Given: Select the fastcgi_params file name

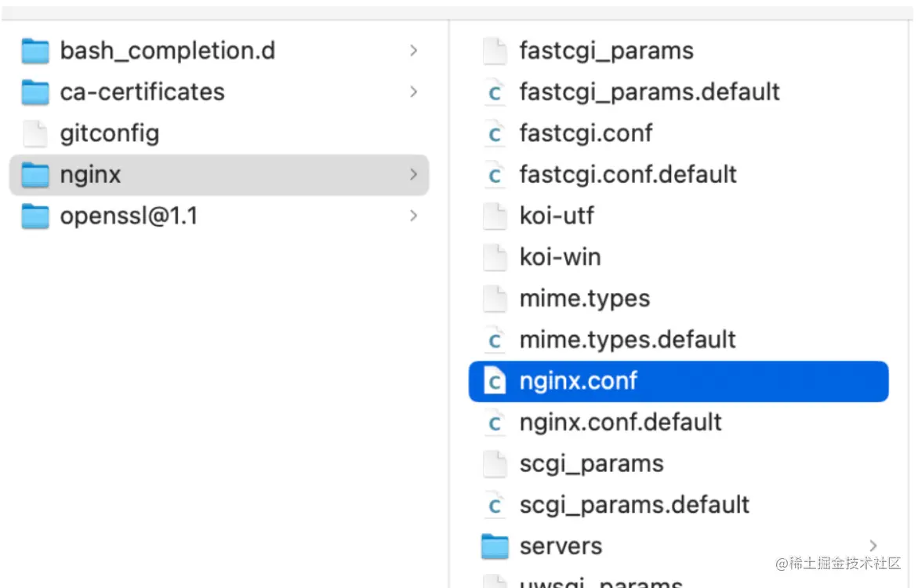Looking at the screenshot, I should coord(606,51).
